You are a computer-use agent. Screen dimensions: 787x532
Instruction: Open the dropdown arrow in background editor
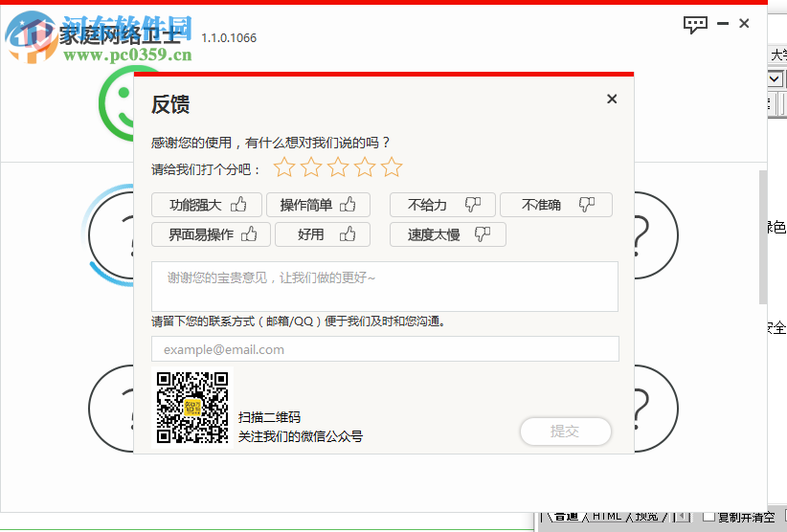click(775, 79)
